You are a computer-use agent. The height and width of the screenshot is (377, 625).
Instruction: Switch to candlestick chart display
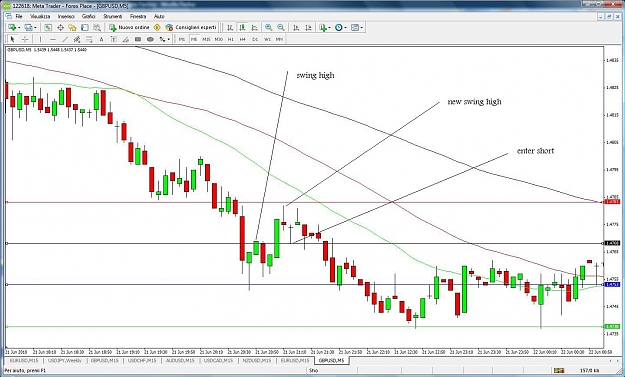click(x=242, y=27)
